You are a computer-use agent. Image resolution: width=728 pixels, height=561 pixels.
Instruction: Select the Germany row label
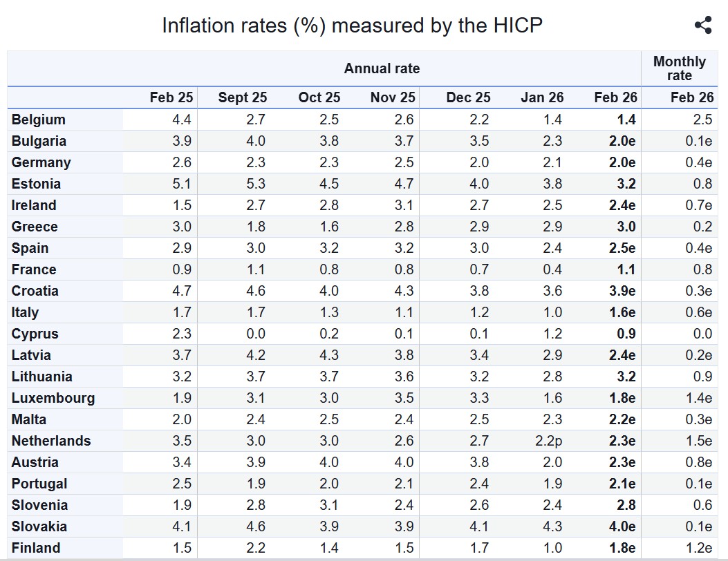pos(41,162)
